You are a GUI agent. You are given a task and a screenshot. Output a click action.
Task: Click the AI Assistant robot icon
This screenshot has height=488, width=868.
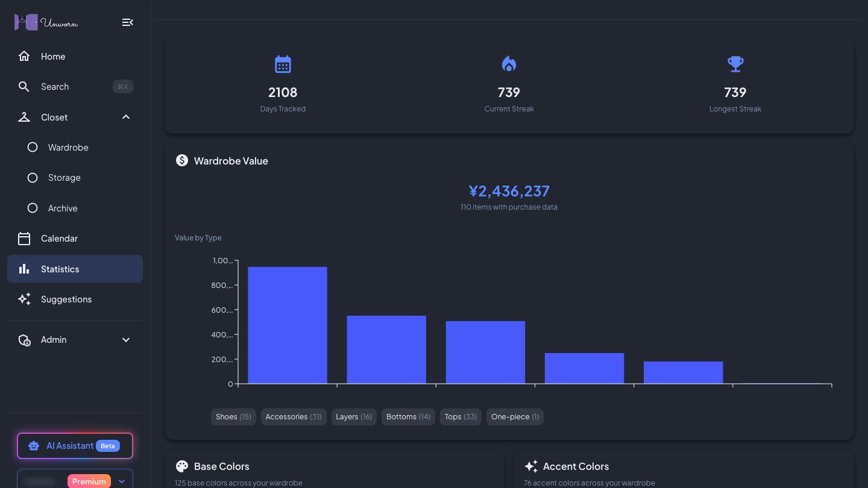pos(34,446)
